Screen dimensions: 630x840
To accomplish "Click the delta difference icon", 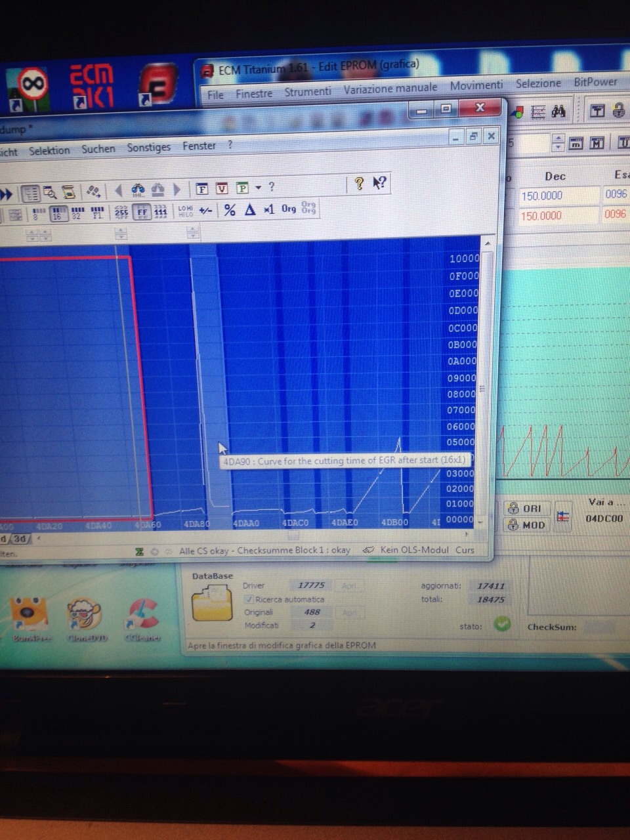I will coord(250,210).
